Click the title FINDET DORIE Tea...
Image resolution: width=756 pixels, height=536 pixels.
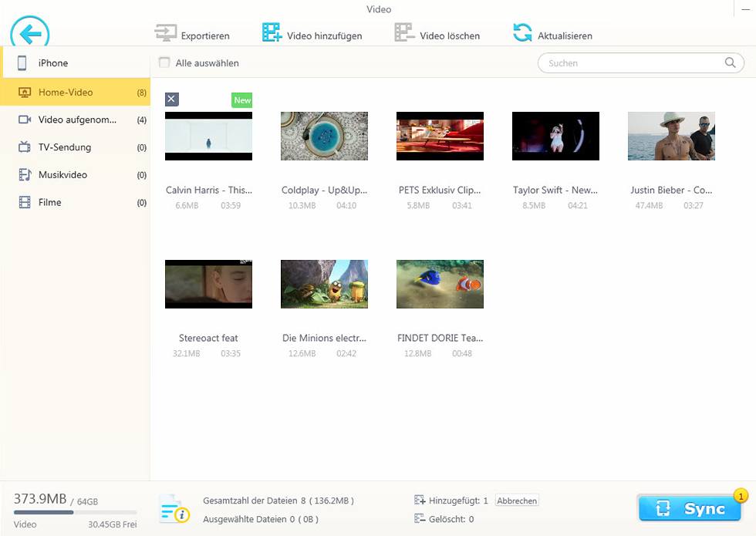tap(440, 338)
